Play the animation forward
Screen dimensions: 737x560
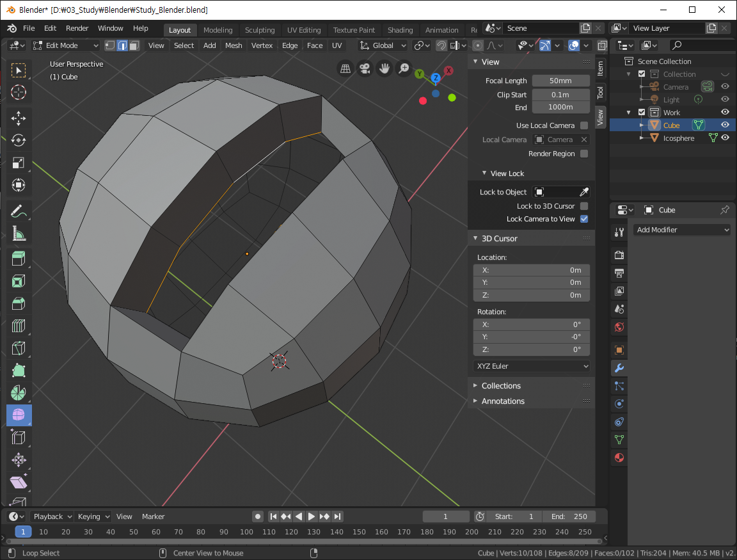pyautogui.click(x=312, y=516)
